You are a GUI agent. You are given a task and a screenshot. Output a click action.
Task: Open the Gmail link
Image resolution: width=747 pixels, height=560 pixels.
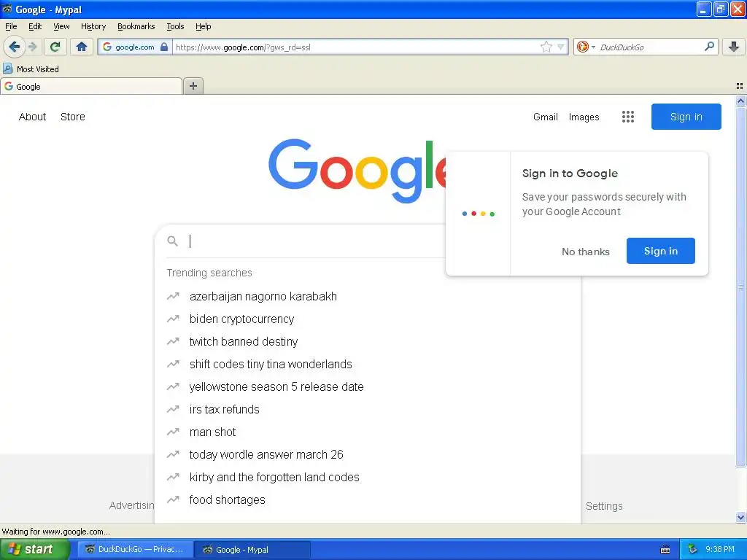pos(546,117)
